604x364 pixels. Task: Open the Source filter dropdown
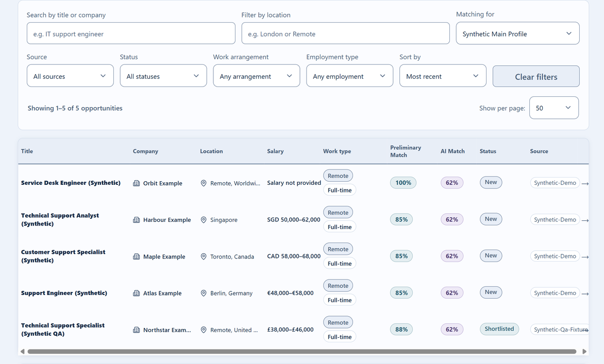[70, 76]
